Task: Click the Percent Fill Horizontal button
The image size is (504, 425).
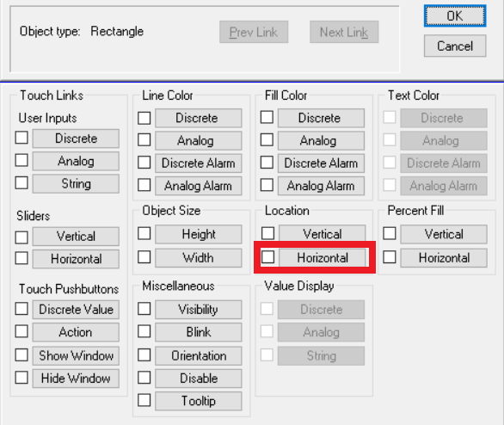Action: point(444,258)
